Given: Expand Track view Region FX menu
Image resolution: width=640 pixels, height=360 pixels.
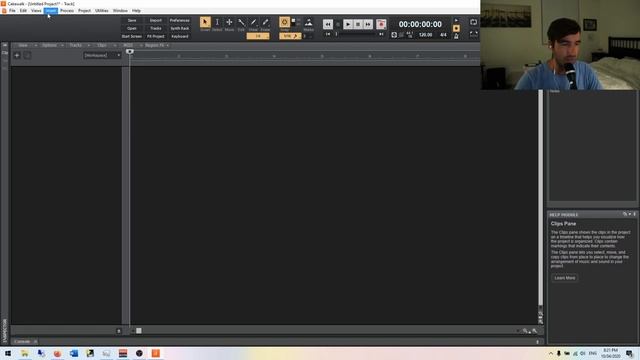Looking at the screenshot, I should click(157, 45).
